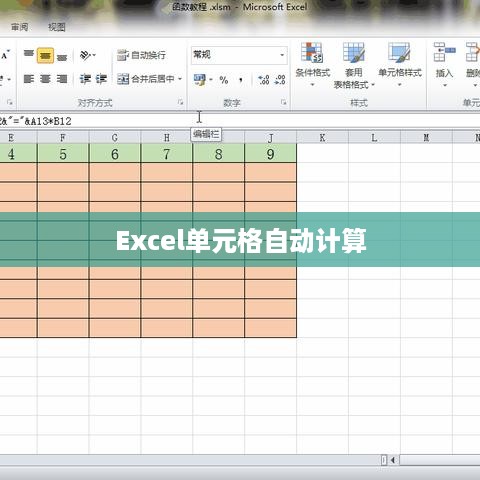
Task: Switch to the 视图 ribbon tab
Action: click(57, 27)
